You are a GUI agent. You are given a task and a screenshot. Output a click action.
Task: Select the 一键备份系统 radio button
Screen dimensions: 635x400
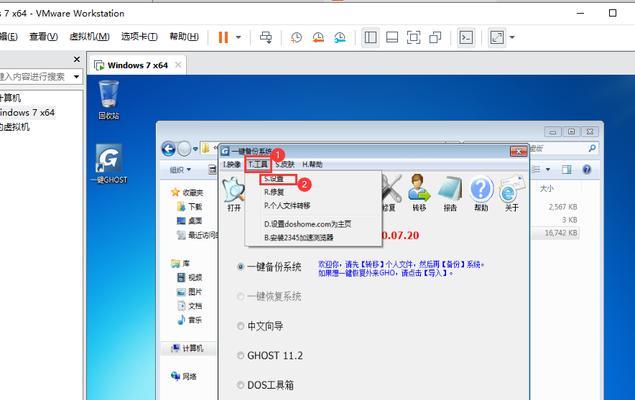point(241,267)
